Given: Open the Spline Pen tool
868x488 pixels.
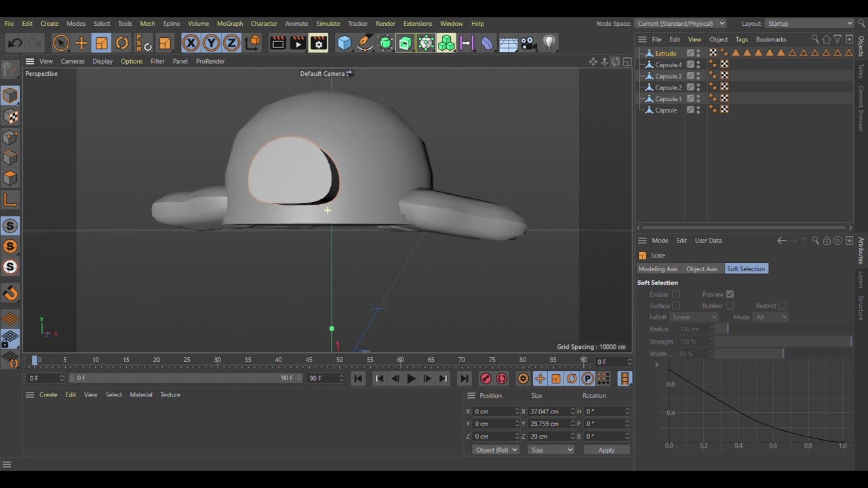Looking at the screenshot, I should (365, 43).
